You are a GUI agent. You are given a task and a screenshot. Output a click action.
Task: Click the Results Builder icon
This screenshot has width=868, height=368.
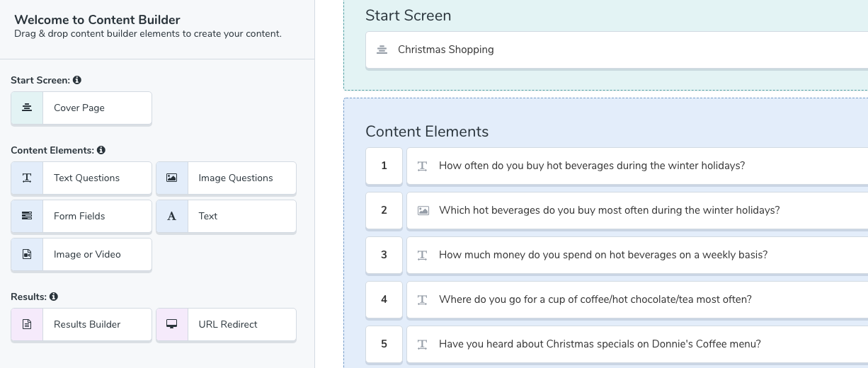click(x=27, y=324)
